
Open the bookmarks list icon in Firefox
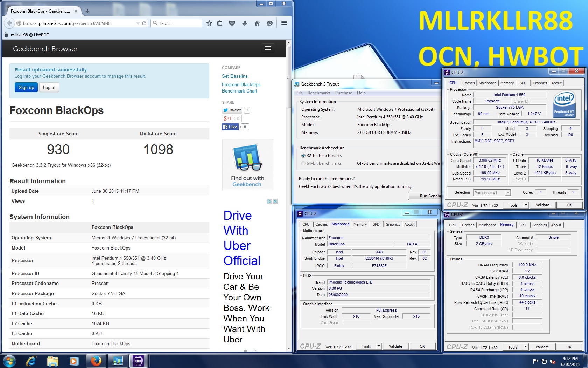click(220, 23)
